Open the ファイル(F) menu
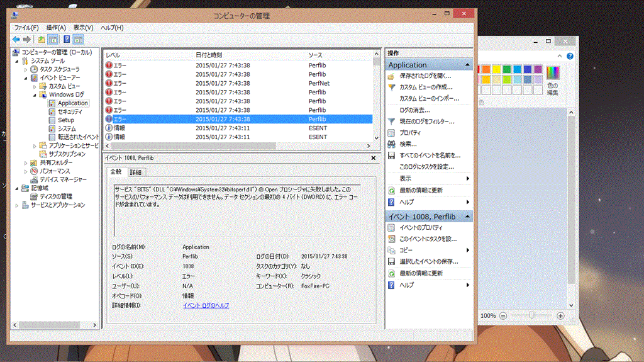Viewport: 644px width, 362px height. pyautogui.click(x=26, y=28)
